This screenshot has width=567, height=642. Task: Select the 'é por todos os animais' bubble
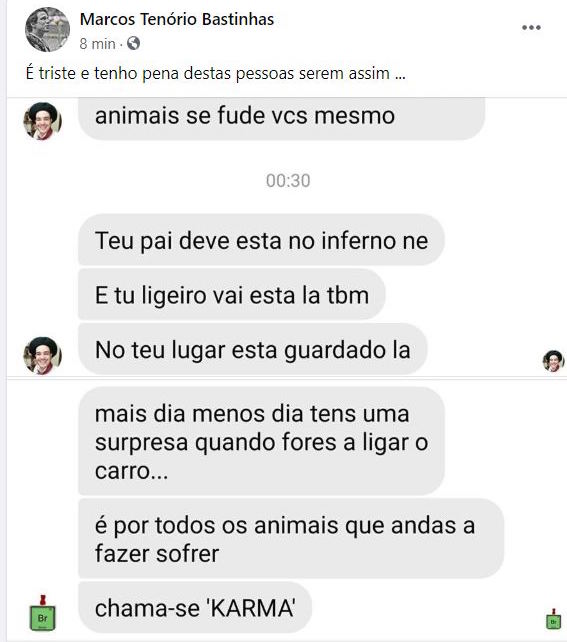[291, 538]
